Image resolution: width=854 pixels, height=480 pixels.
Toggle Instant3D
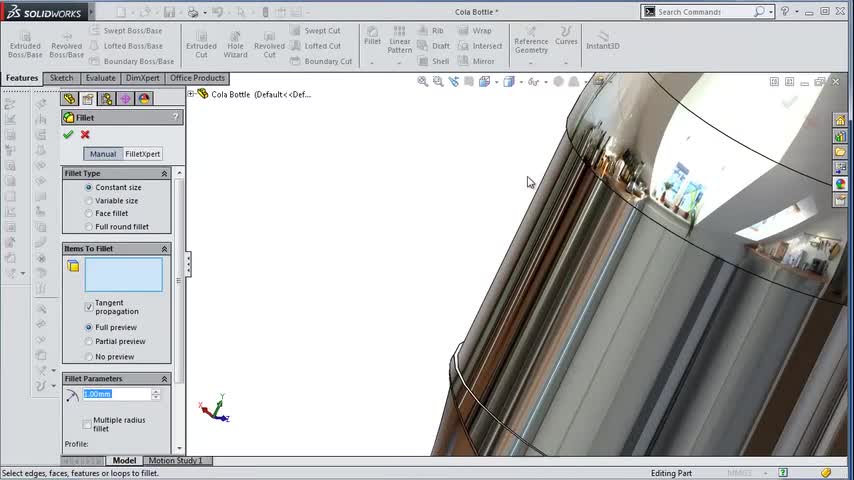(602, 41)
